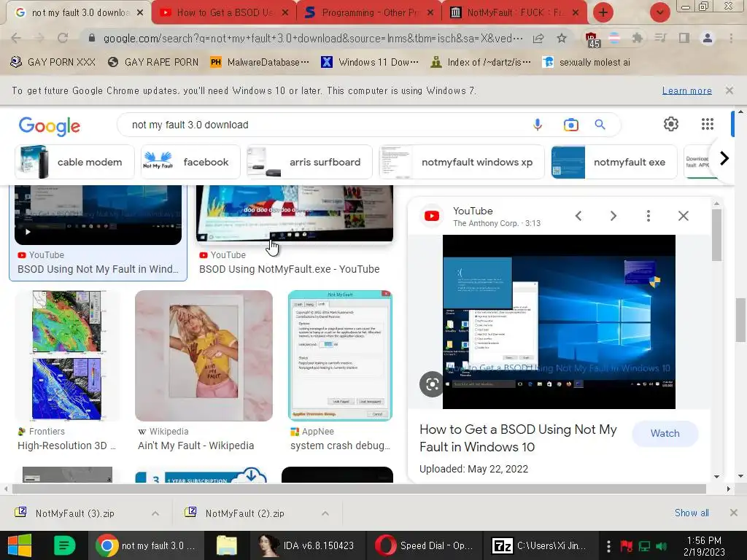747x560 pixels.
Task: Open the Index of /~dartz/is bookmark
Action: pos(480,62)
